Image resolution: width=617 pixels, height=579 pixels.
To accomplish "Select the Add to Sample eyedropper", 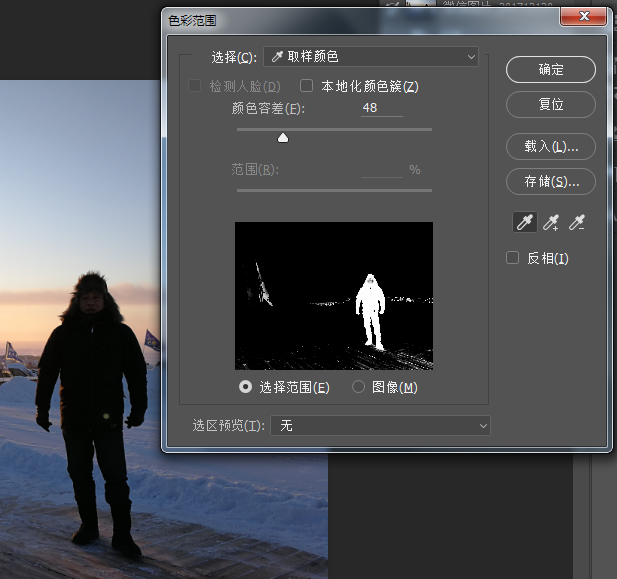I will coord(551,222).
